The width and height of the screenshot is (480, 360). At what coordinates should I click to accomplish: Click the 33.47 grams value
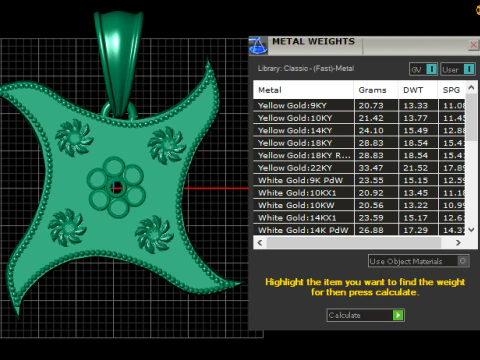371,168
